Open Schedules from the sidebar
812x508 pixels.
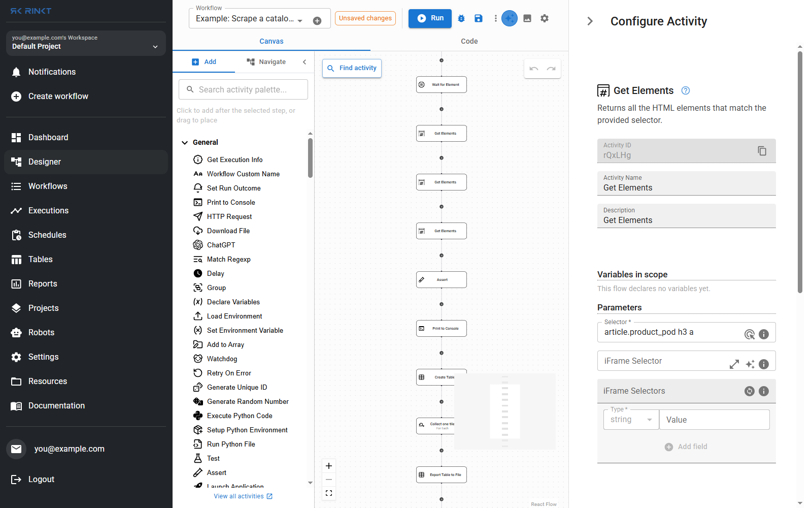86,235
